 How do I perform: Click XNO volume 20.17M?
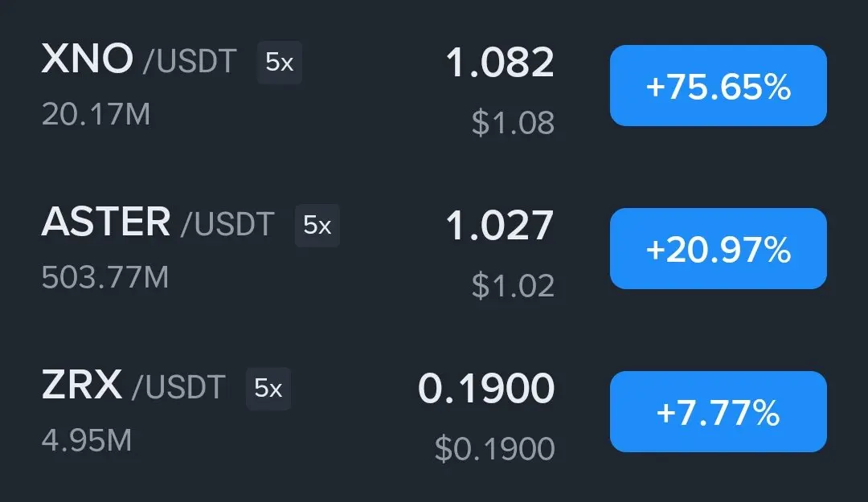[x=96, y=115]
